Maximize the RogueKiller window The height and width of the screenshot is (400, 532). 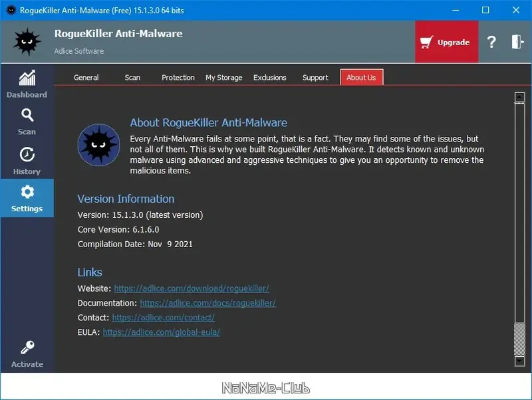pyautogui.click(x=485, y=10)
